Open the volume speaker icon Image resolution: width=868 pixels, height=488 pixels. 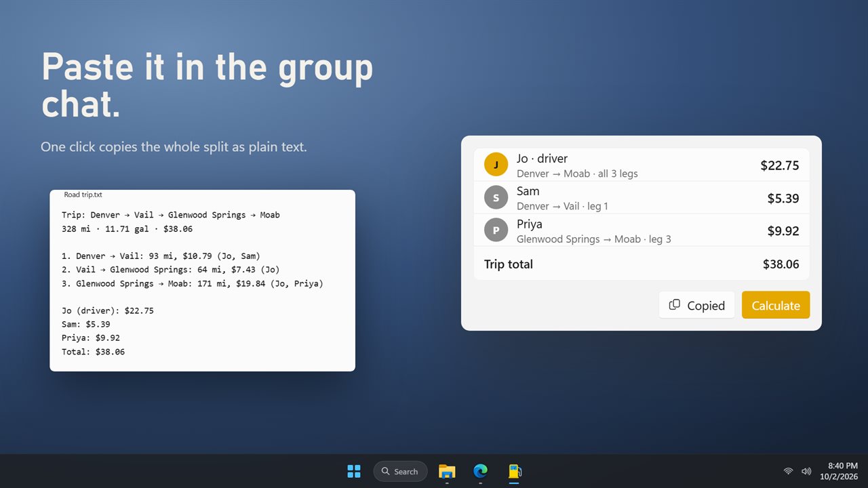pos(806,471)
